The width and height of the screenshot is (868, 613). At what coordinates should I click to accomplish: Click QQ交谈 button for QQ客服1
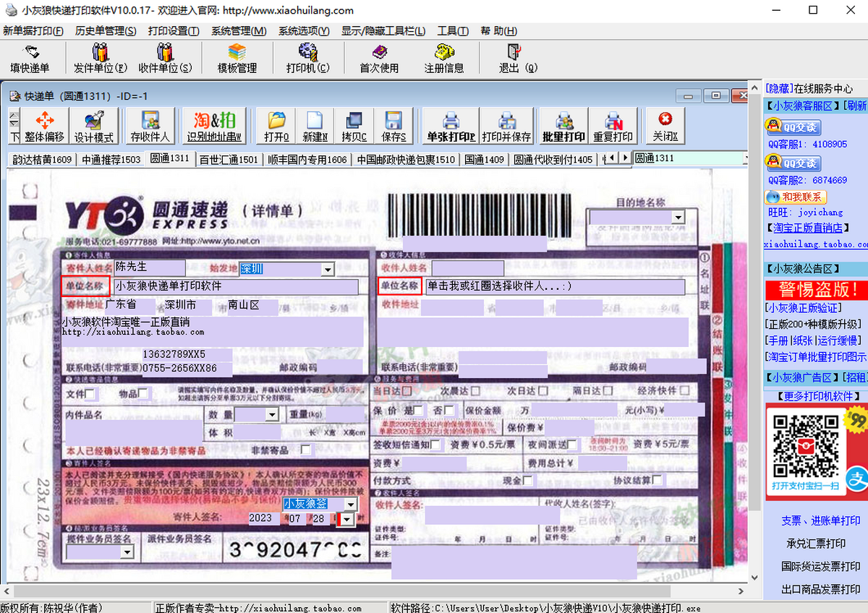[793, 128]
